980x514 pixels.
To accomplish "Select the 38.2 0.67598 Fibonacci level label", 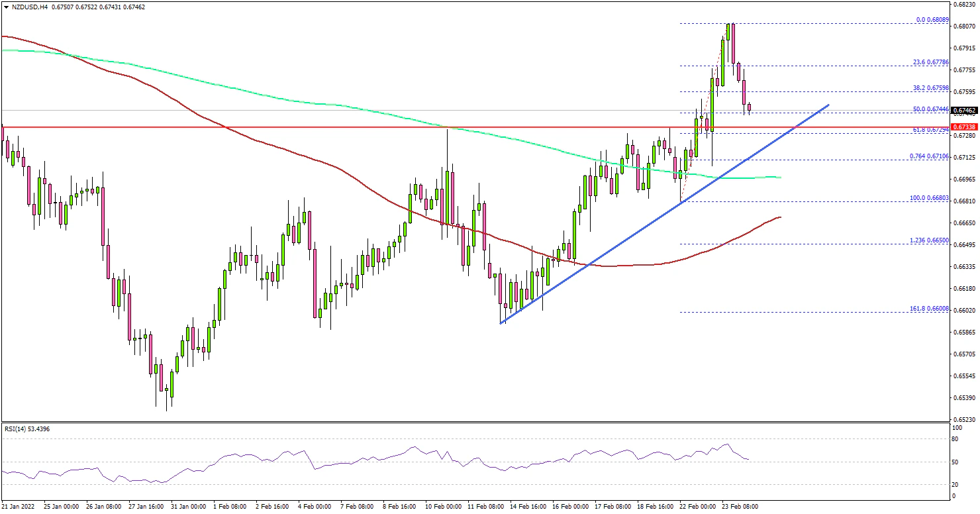I will (x=930, y=87).
